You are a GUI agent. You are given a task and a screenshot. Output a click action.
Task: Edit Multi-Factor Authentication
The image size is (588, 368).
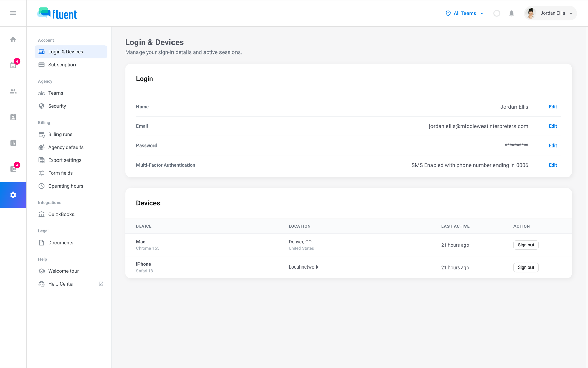(553, 165)
